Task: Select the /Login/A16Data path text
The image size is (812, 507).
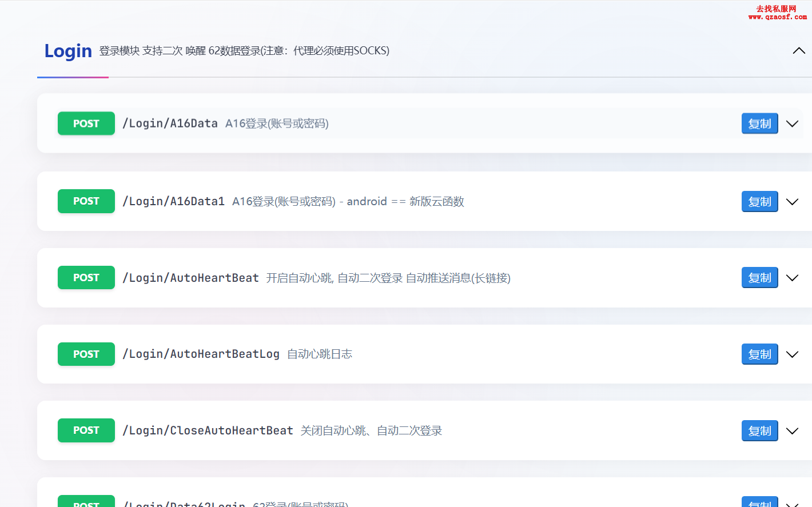Action: 170,123
